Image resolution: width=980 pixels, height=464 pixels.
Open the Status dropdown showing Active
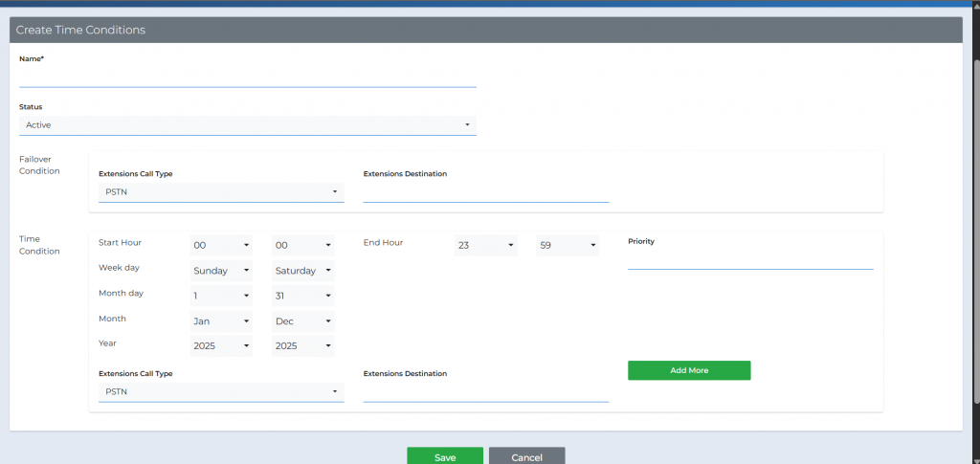247,125
